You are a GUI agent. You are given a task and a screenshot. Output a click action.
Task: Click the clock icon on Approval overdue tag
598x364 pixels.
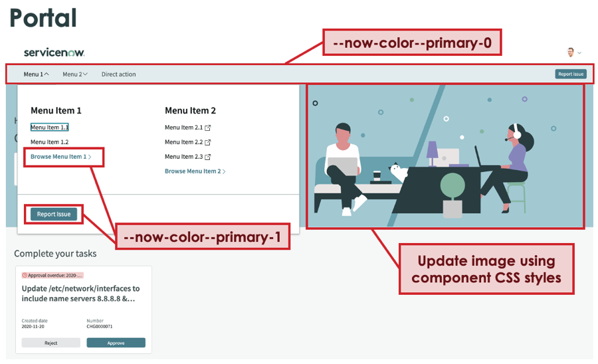25,275
